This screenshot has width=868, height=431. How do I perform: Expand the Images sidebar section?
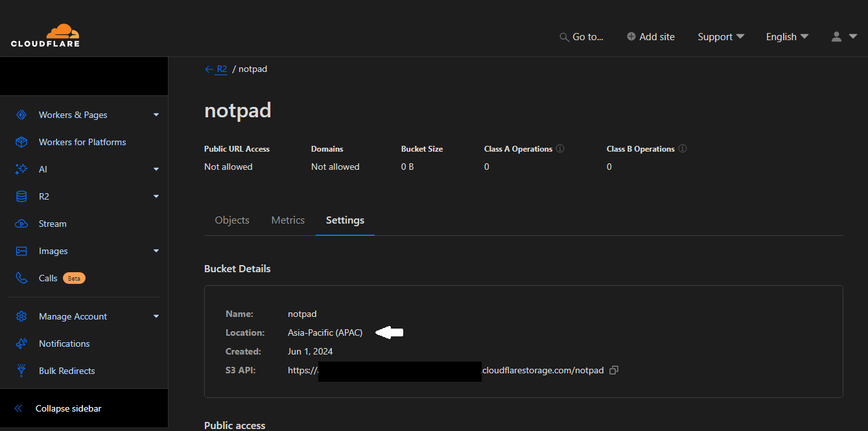pos(156,251)
